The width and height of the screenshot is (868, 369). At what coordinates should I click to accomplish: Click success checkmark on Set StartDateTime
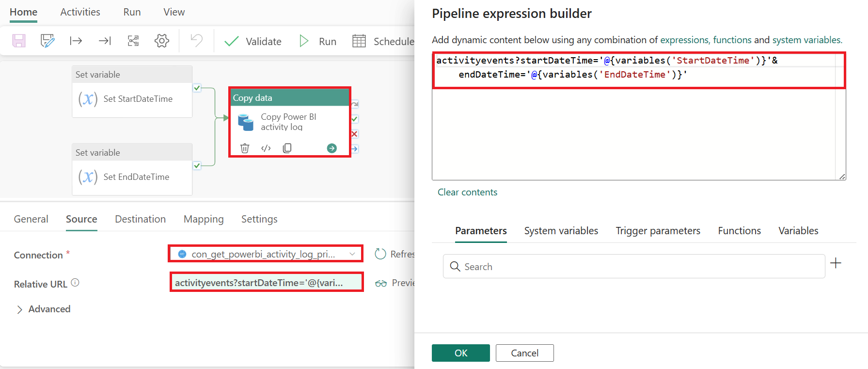point(197,88)
